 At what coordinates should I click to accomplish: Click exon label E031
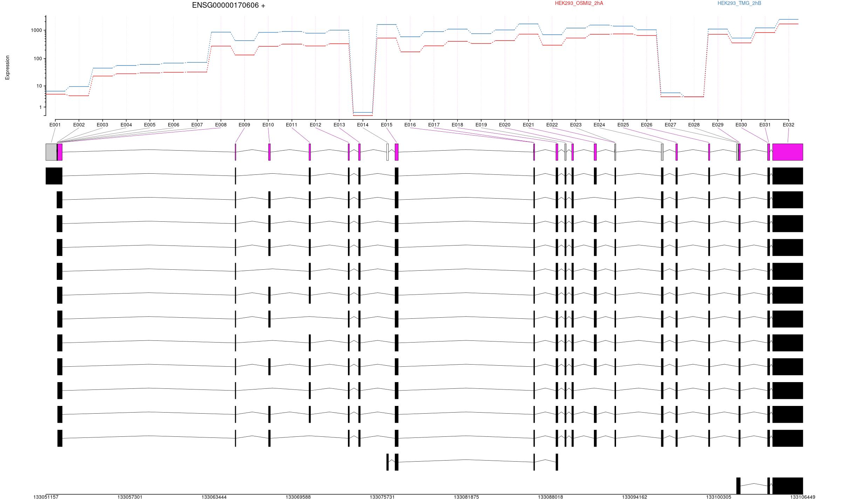(765, 125)
